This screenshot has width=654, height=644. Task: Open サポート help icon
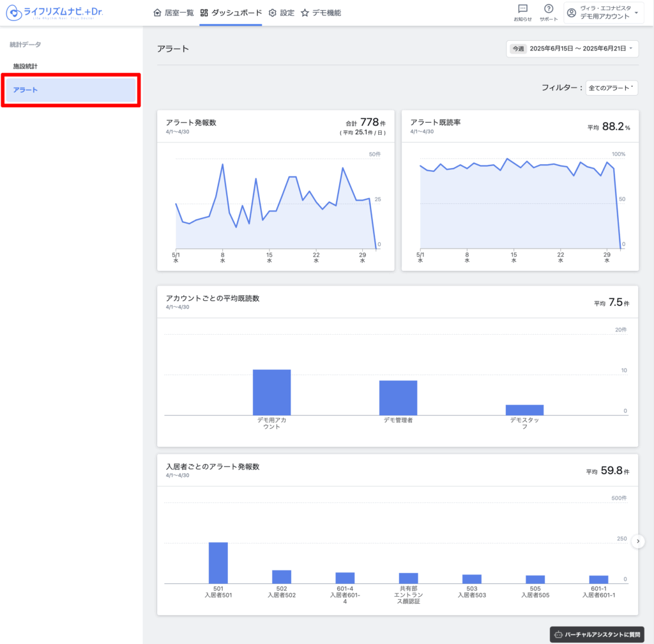(549, 9)
